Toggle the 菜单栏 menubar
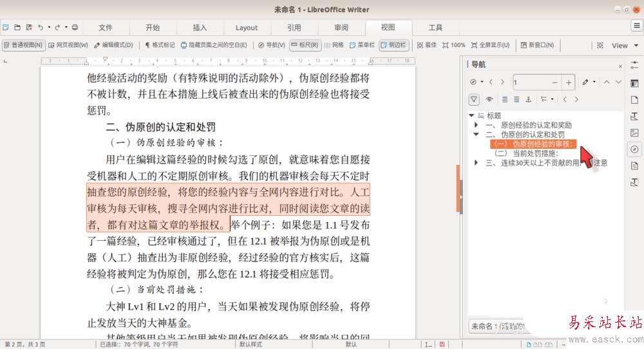The width and height of the screenshot is (644, 349). pyautogui.click(x=362, y=45)
